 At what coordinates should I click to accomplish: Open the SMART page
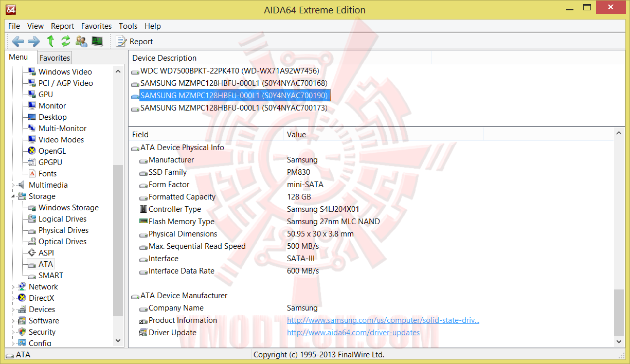[50, 276]
